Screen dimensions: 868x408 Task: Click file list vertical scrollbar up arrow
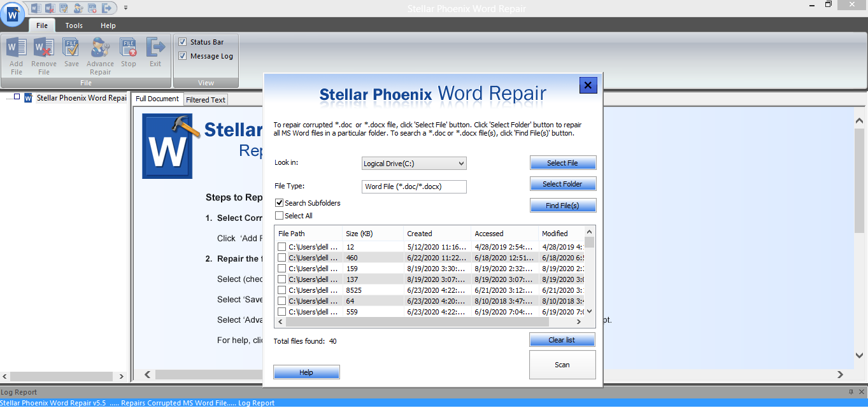[590, 232]
